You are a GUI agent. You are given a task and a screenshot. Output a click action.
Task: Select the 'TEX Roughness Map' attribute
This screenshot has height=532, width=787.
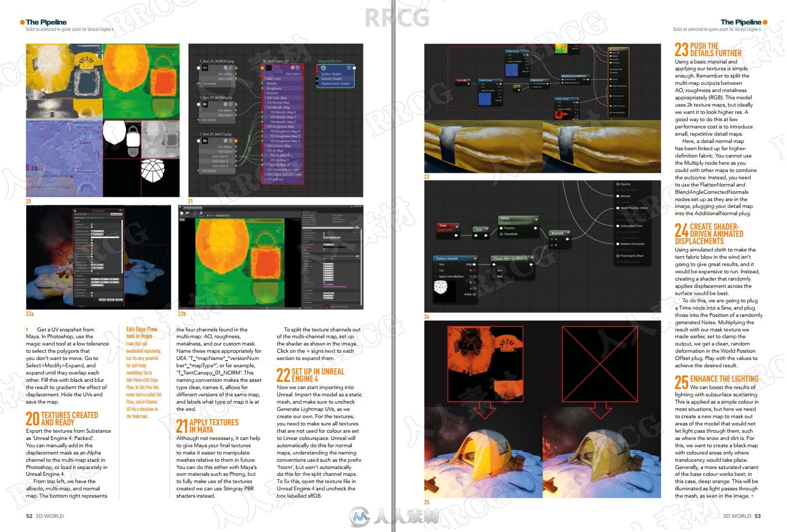(281, 126)
